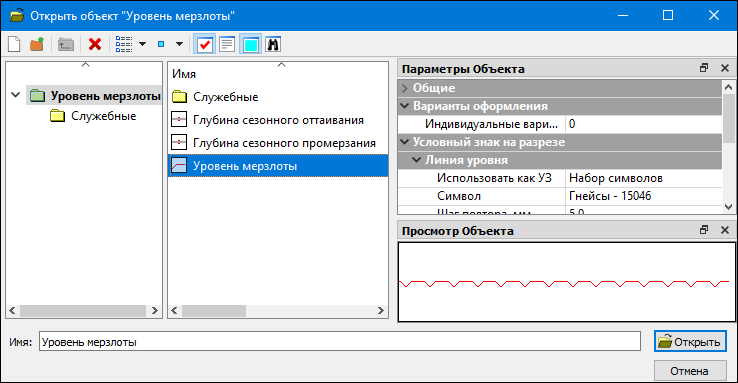This screenshot has width=738, height=383.
Task: Click the Имя column header
Action: [x=184, y=74]
